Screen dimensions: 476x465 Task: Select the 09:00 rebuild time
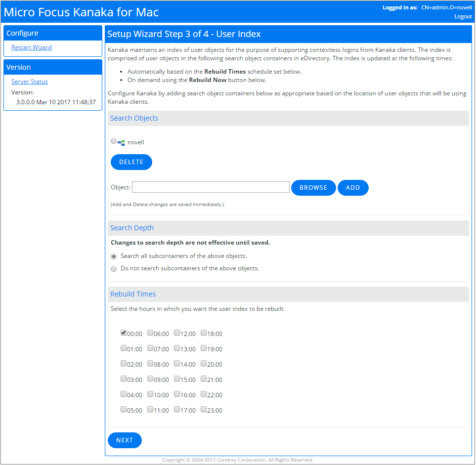(150, 379)
